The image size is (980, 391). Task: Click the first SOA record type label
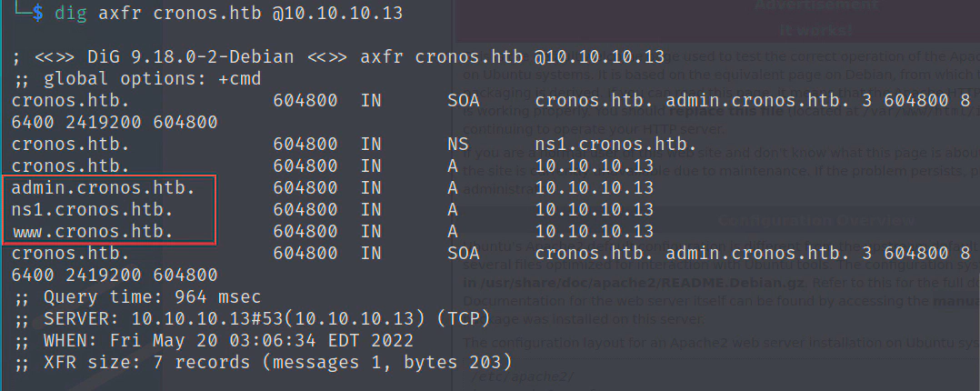(463, 100)
